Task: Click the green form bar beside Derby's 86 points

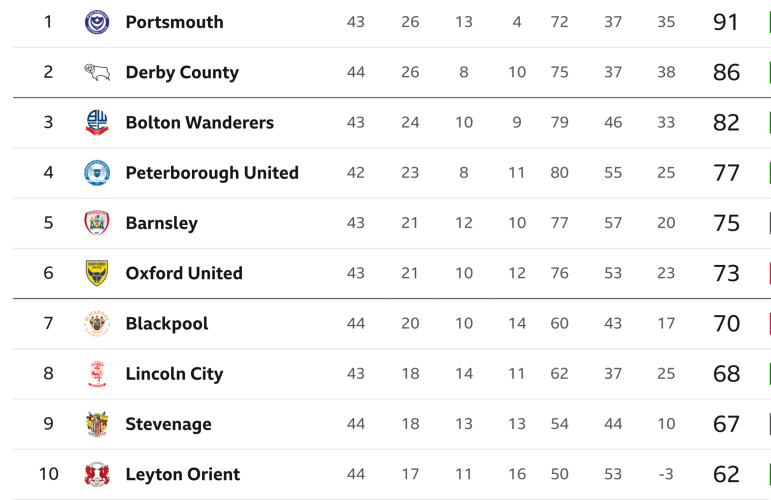Action: (x=769, y=72)
